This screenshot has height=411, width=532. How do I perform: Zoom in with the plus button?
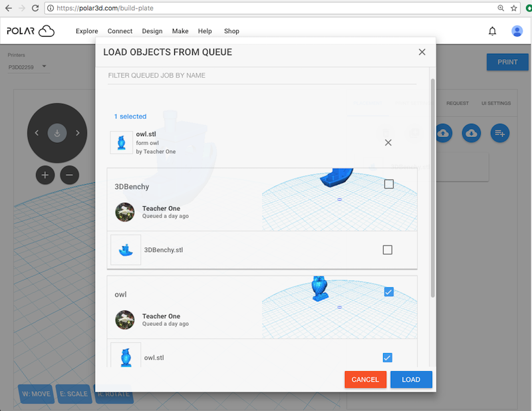[x=45, y=175]
